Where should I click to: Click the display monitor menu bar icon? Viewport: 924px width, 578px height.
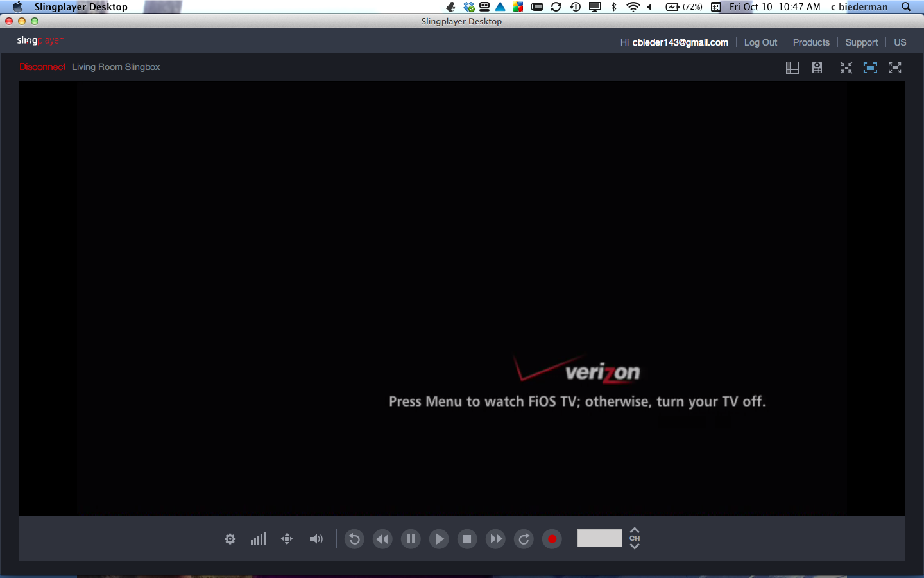[x=595, y=6]
